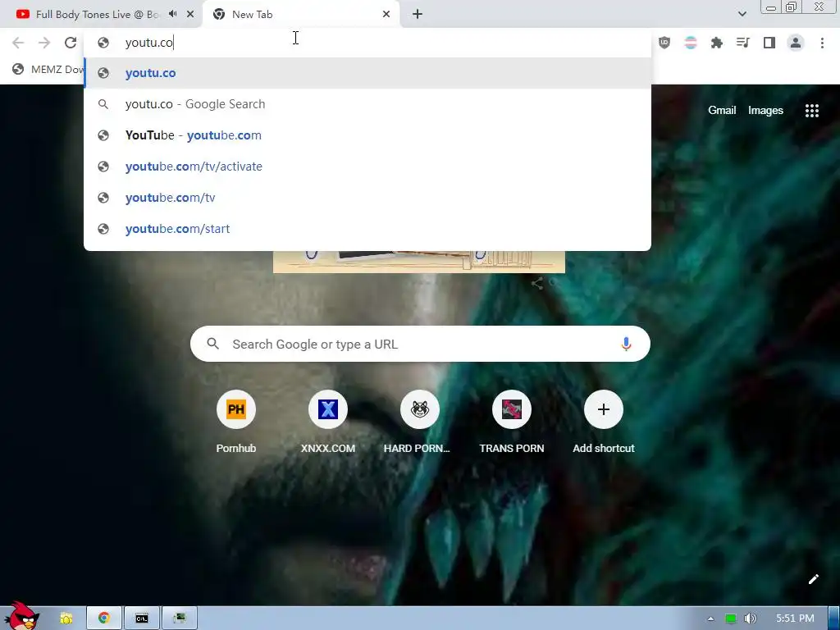Open the monitor app in taskbar
This screenshot has width=840, height=630.
tap(180, 619)
